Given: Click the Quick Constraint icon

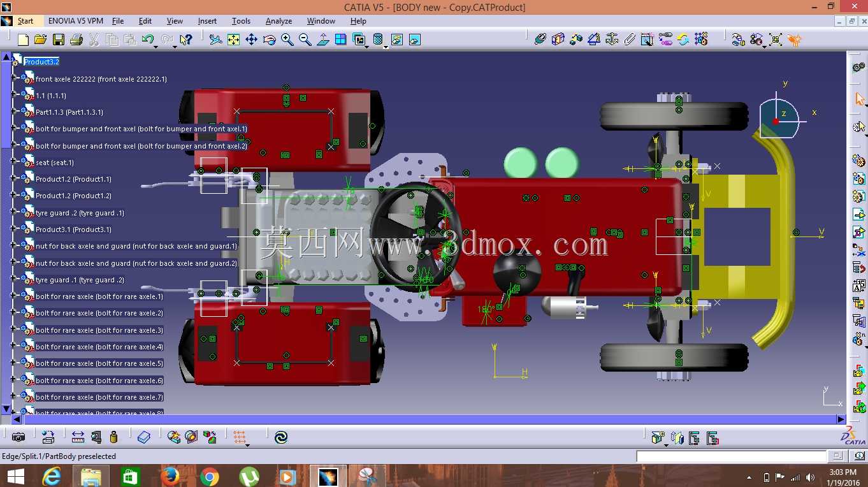Looking at the screenshot, I should 647,40.
